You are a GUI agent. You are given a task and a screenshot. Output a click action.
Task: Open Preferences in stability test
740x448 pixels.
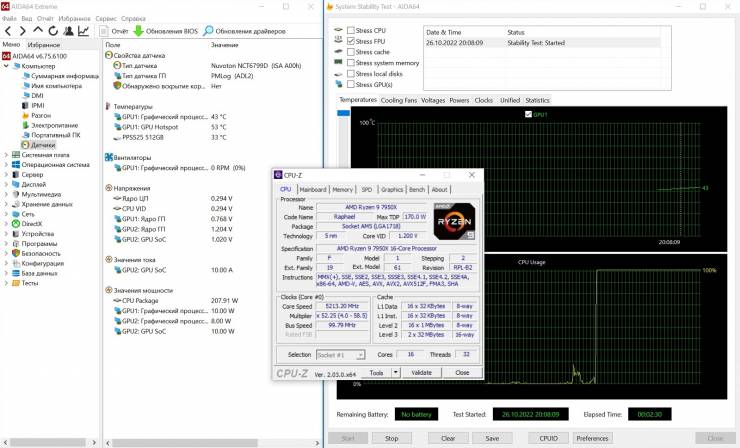593,438
